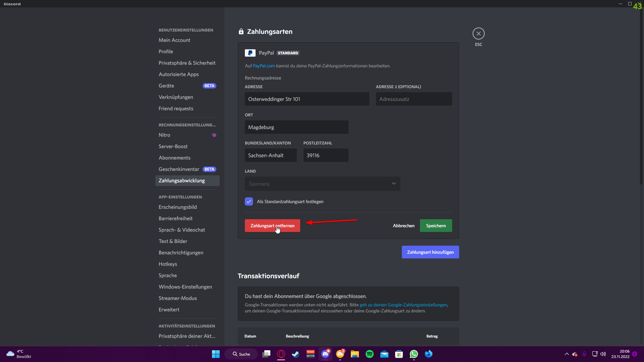Click the ESC close settings icon
This screenshot has width=644, height=362.
pyautogui.click(x=478, y=34)
